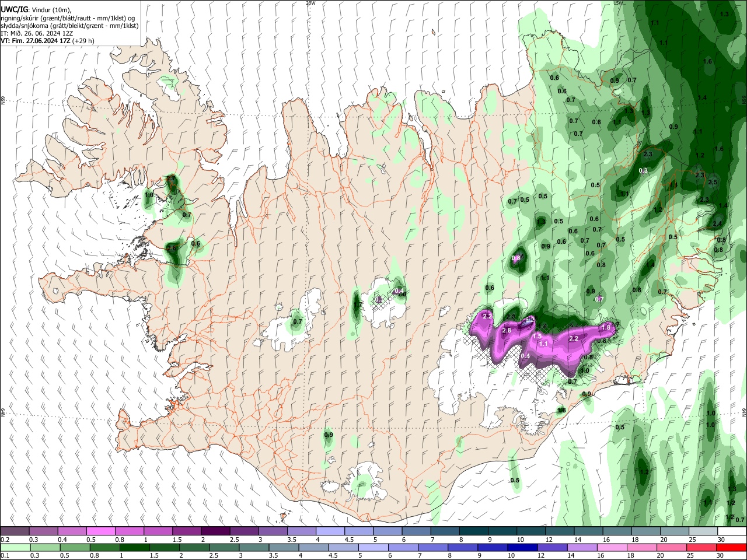Click the 8–9 medium blue swatch in the rain scale
Screen dimensions: 747x560
click(x=462, y=547)
